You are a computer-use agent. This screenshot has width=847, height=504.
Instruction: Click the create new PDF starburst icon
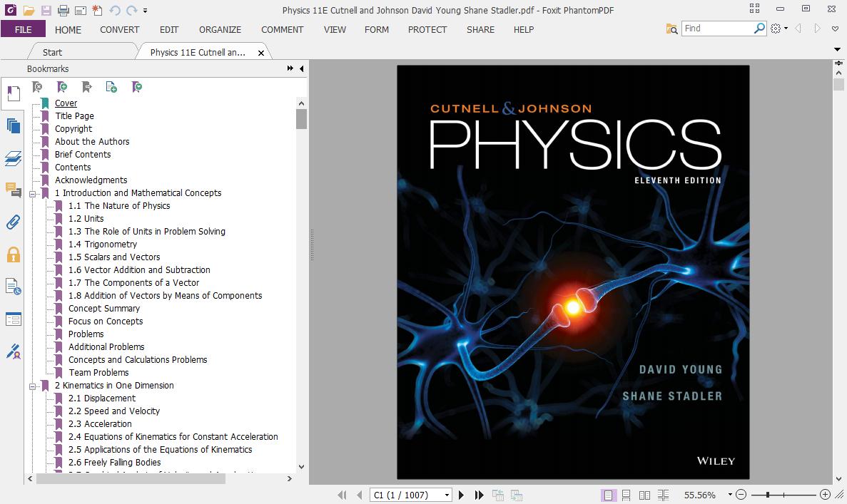97,10
